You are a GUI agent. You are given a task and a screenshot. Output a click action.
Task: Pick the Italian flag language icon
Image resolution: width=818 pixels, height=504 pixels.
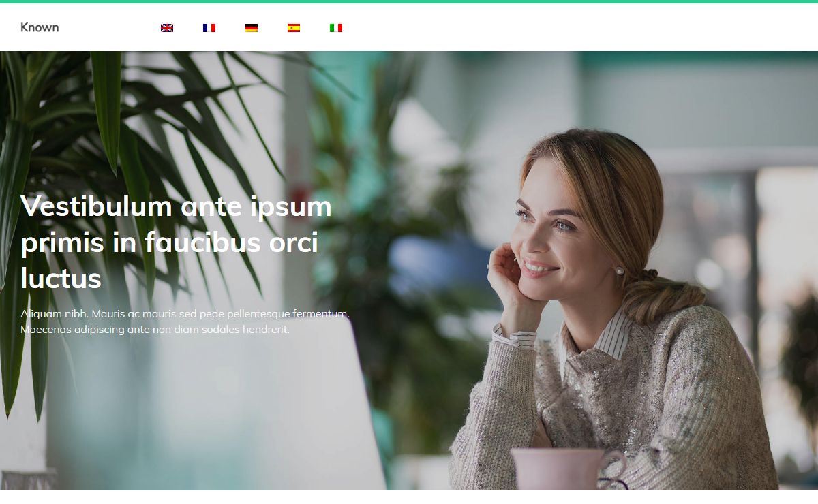point(336,28)
